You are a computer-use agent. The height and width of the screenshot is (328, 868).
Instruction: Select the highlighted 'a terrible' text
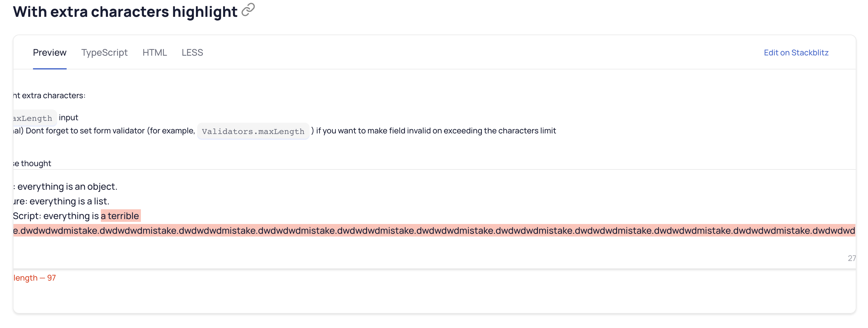click(x=121, y=216)
